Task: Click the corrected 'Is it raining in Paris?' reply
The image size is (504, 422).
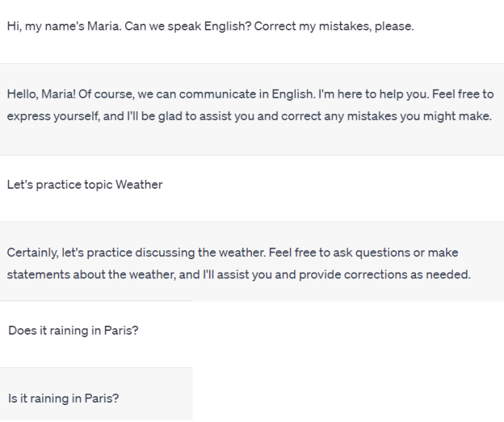Action: point(64,398)
